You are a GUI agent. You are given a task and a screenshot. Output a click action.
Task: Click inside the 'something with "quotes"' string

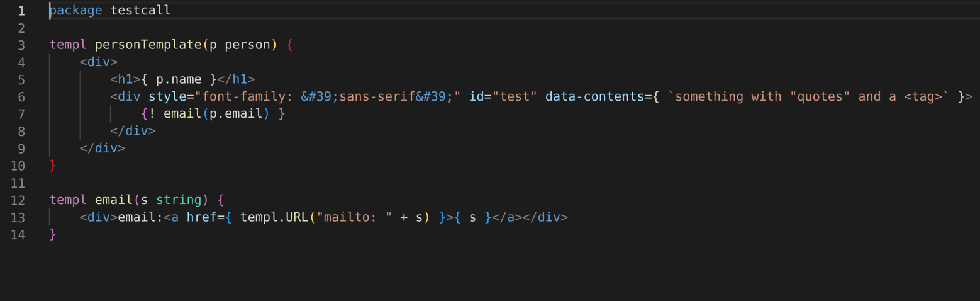[808, 97]
